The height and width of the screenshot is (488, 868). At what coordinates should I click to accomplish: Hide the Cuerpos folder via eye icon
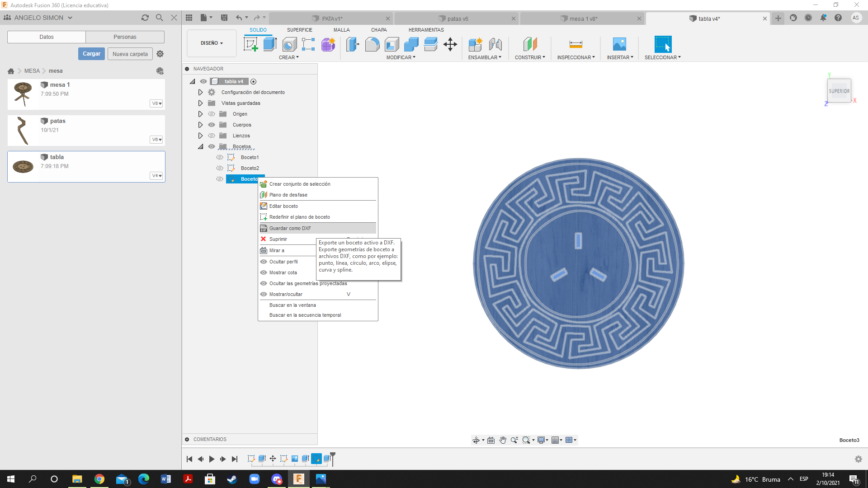[212, 125]
